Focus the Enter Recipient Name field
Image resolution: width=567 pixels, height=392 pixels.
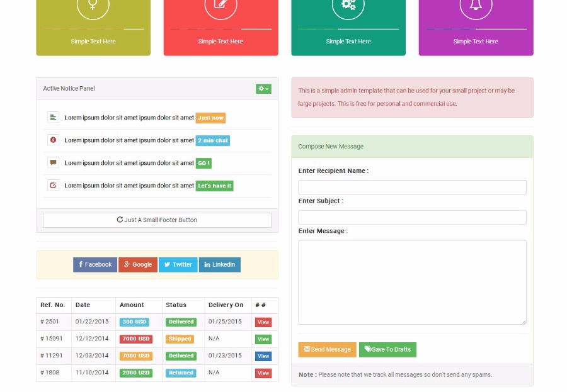tap(412, 188)
